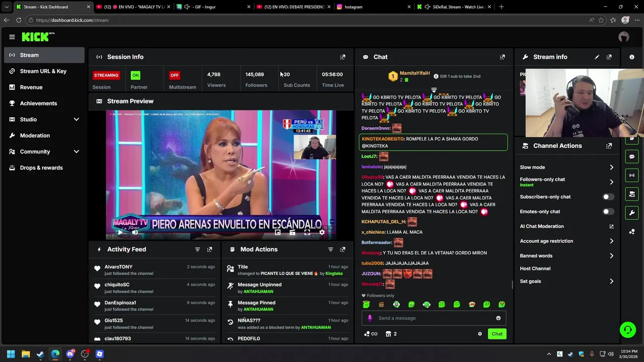Viewport: 644px width, 362px height.
Task: Filter the Activity Feed list
Action: click(197, 249)
